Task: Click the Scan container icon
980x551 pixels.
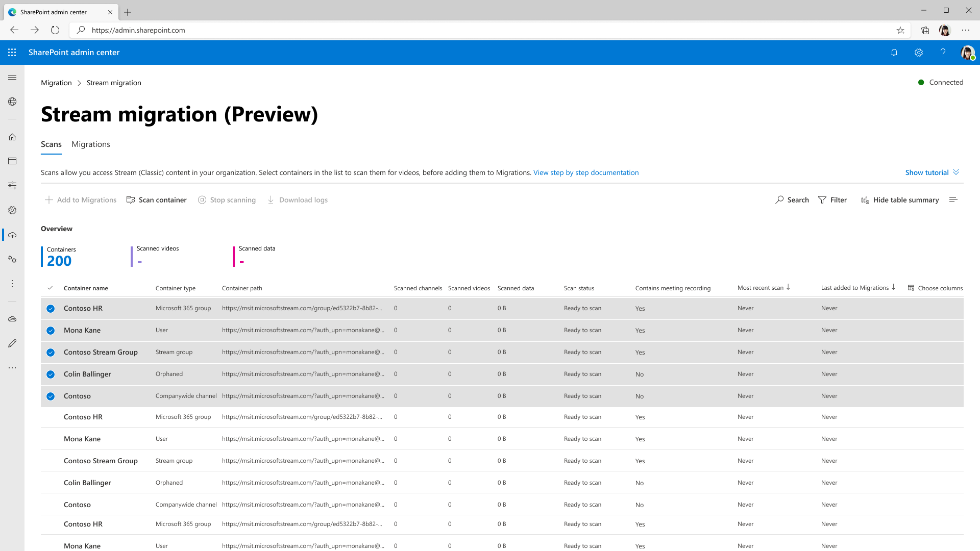Action: click(x=130, y=200)
